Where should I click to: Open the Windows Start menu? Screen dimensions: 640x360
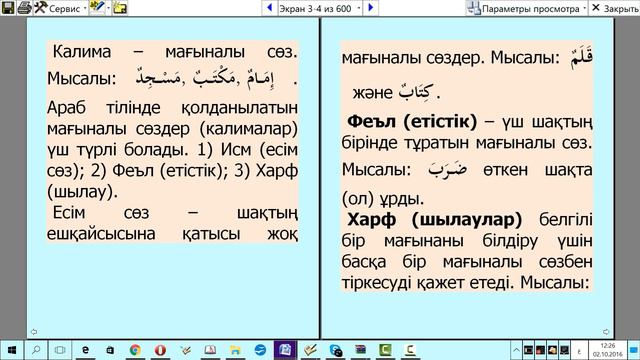(x=12, y=350)
